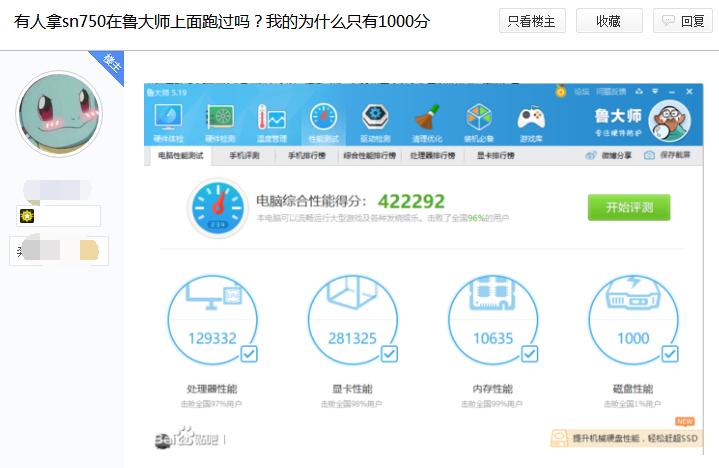
Task: Click the poster's Squirtle avatar
Action: click(x=59, y=114)
